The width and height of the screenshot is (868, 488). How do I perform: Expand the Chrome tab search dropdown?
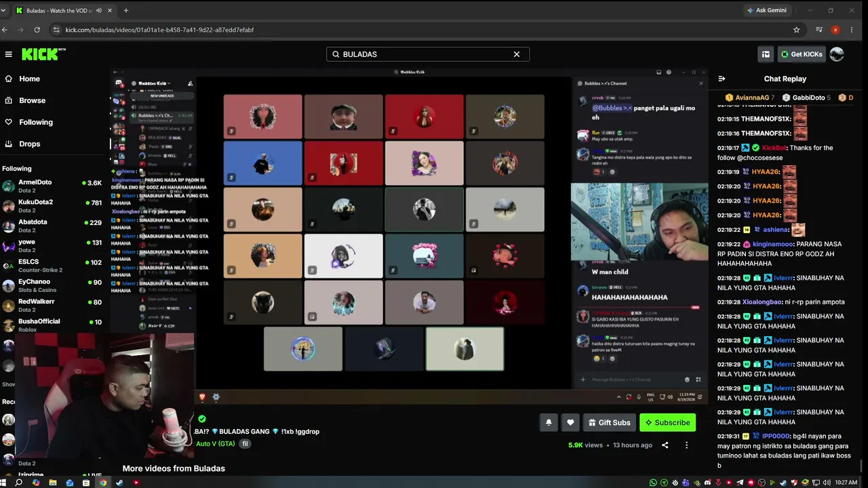[x=3, y=10]
